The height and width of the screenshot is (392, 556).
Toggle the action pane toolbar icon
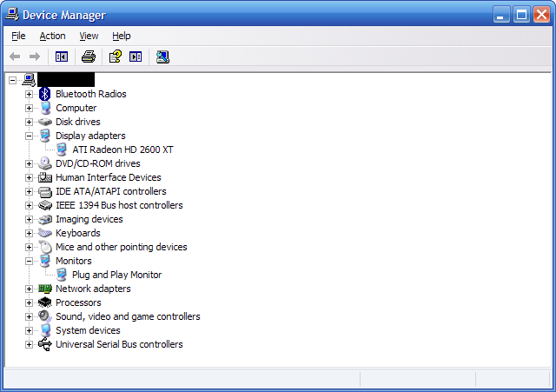136,56
